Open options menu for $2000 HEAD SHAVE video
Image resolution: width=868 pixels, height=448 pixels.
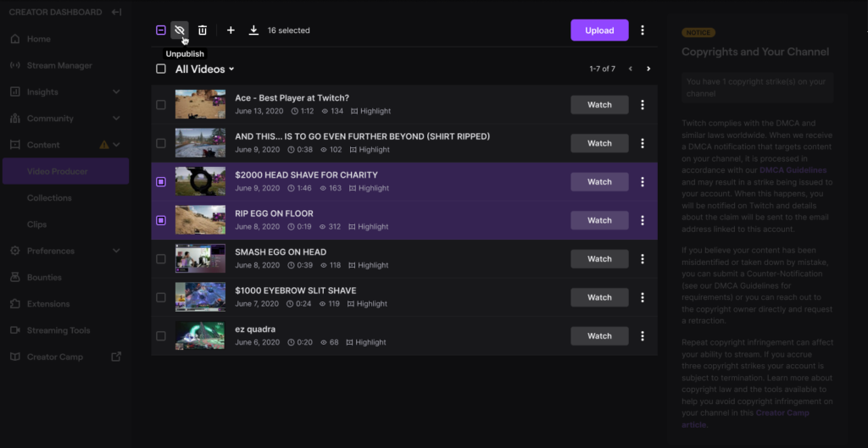[x=643, y=182]
